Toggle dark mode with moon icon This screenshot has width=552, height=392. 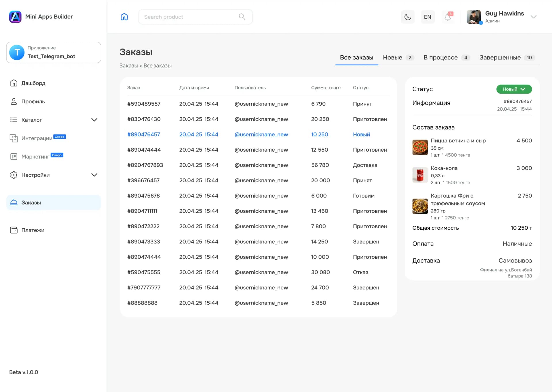tap(407, 17)
